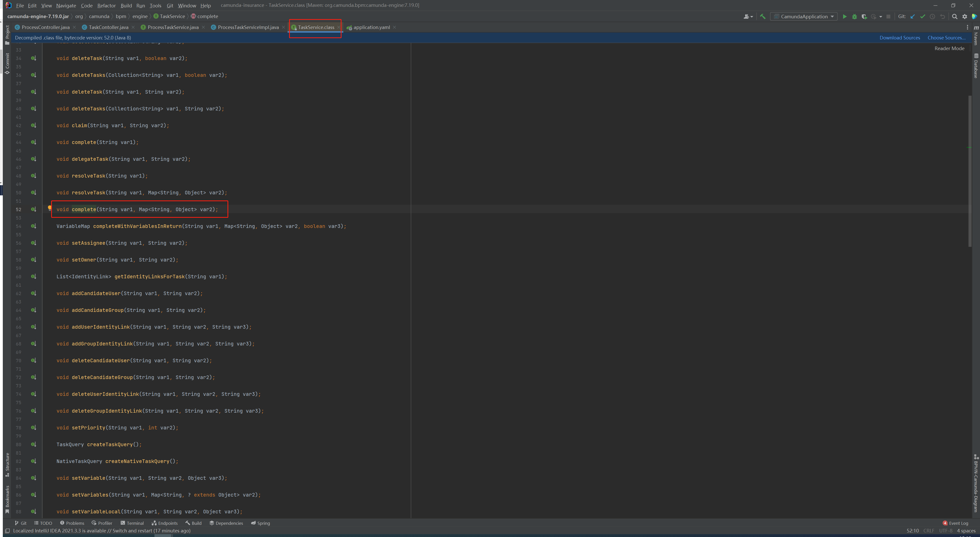Click implementation gutter icon beside claim method
980x537 pixels.
(34, 125)
